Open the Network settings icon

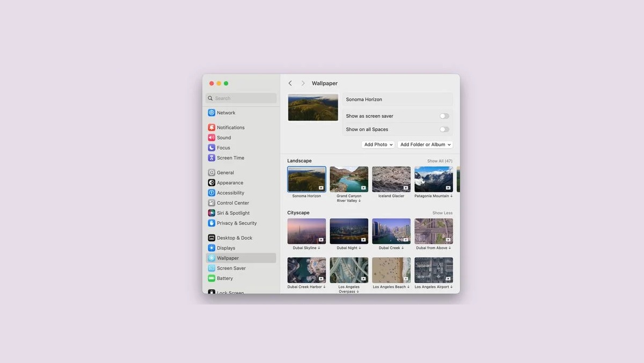pos(211,113)
